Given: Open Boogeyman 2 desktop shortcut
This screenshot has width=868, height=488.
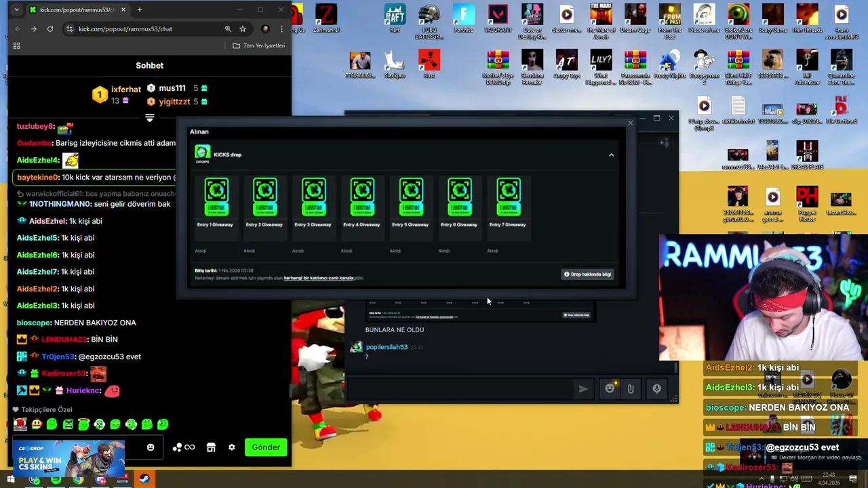Looking at the screenshot, I should coord(704,67).
